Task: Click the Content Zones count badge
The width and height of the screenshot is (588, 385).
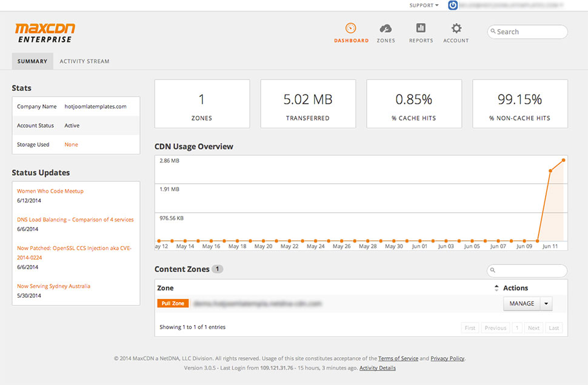Action: (217, 269)
